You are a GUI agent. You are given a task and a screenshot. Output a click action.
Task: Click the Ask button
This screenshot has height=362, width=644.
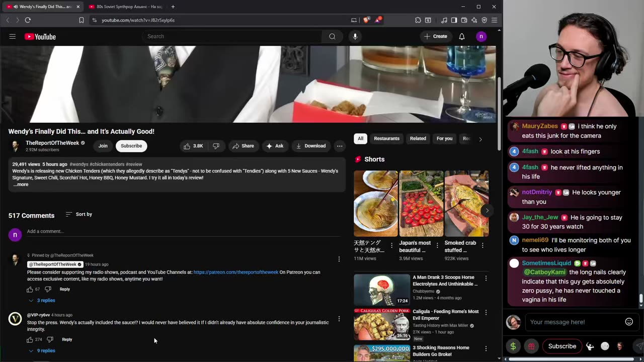(275, 146)
